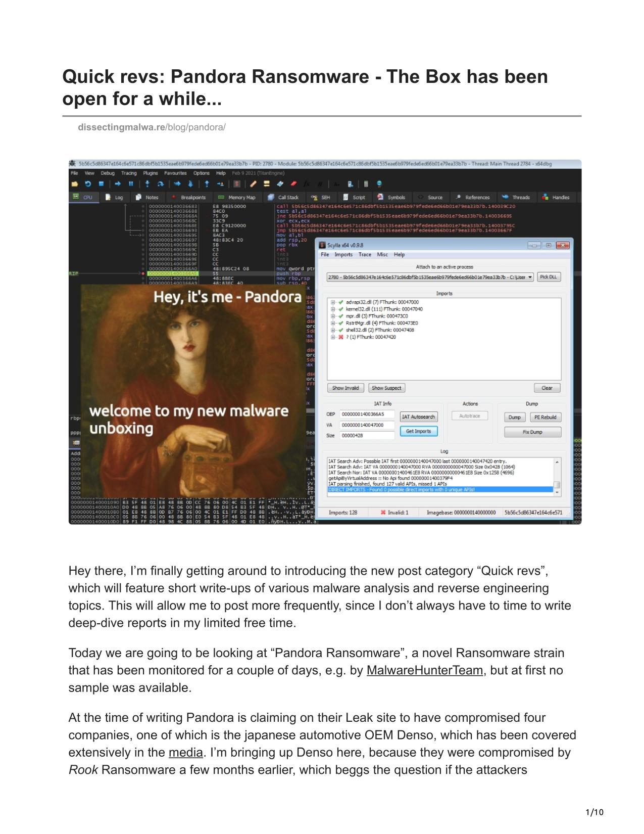
Task: Click the Show Suspect button
Action: (x=386, y=388)
